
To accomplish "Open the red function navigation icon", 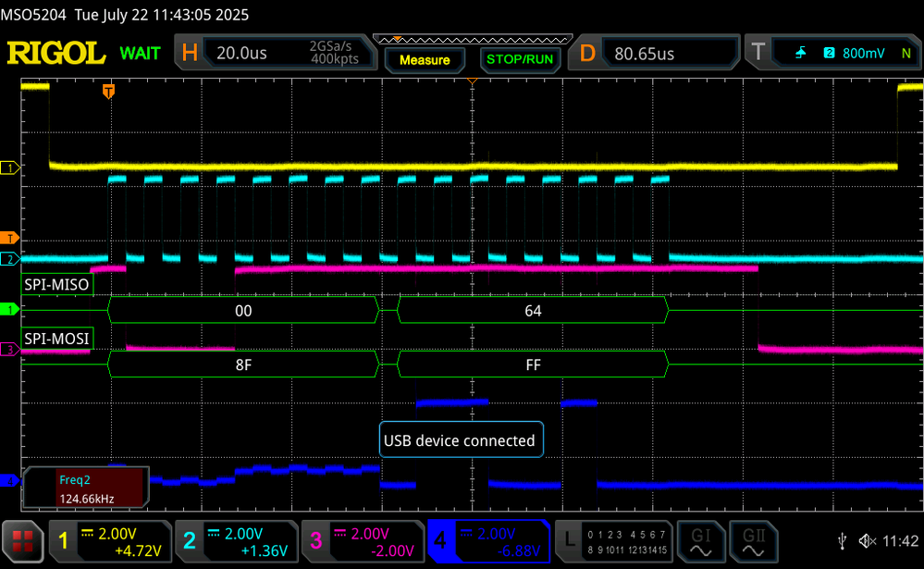I will pos(22,540).
